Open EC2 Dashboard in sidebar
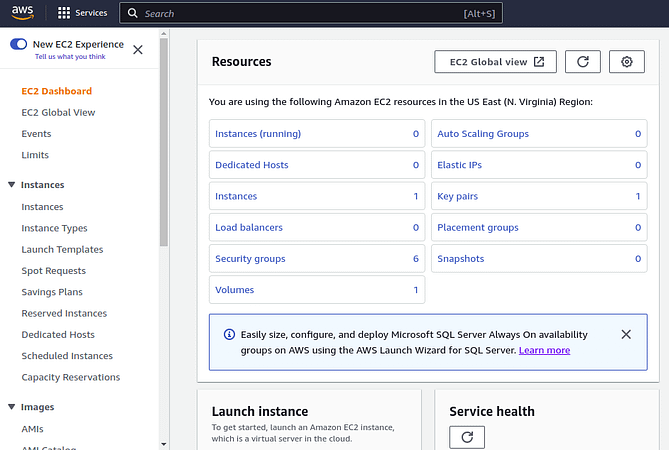This screenshot has height=450, width=669. (x=57, y=91)
